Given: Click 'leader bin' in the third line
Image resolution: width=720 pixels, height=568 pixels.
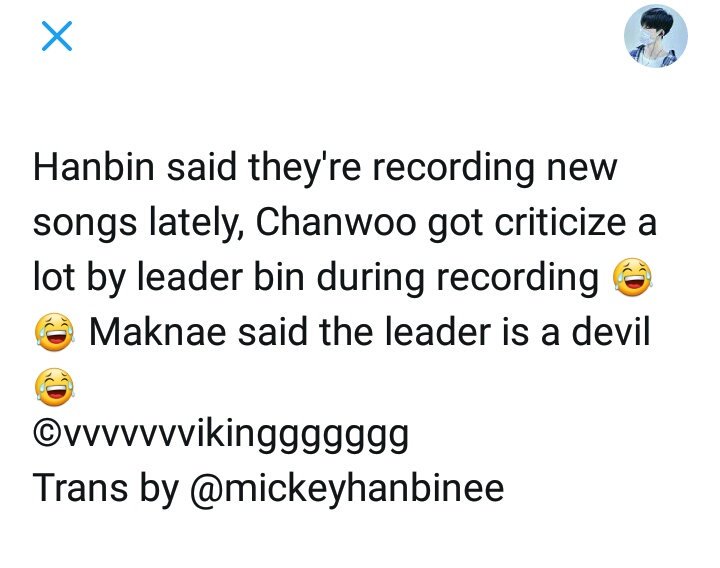Looking at the screenshot, I should click(221, 277).
